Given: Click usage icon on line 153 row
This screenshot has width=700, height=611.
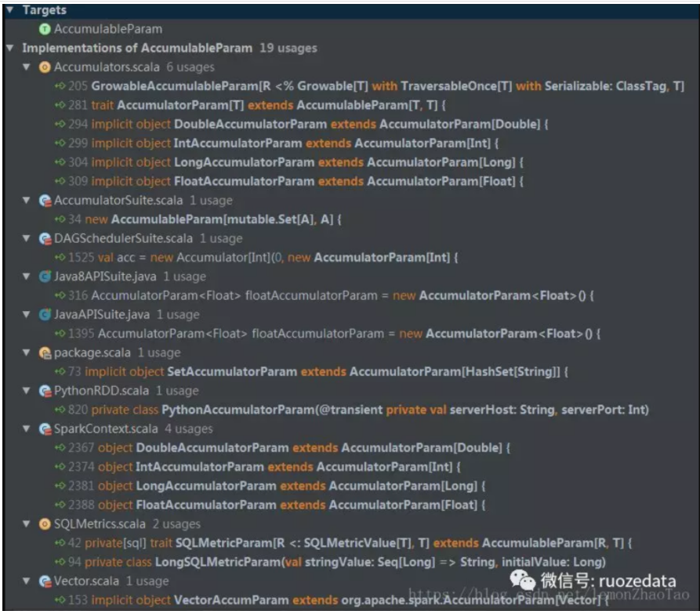Looking at the screenshot, I should [x=60, y=600].
